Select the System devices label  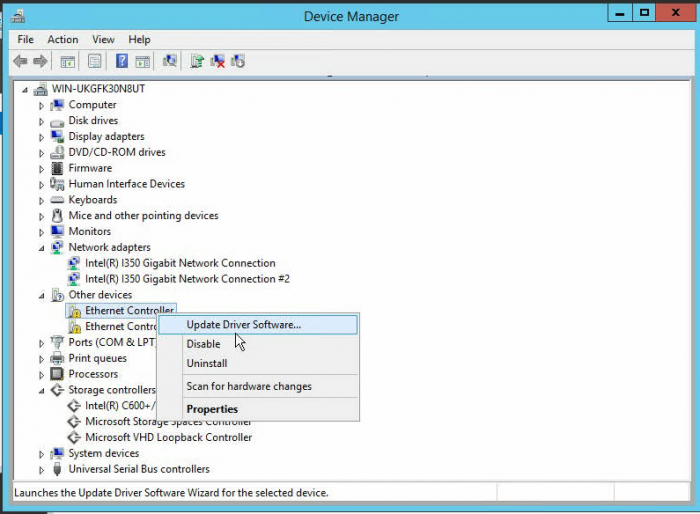coord(104,453)
